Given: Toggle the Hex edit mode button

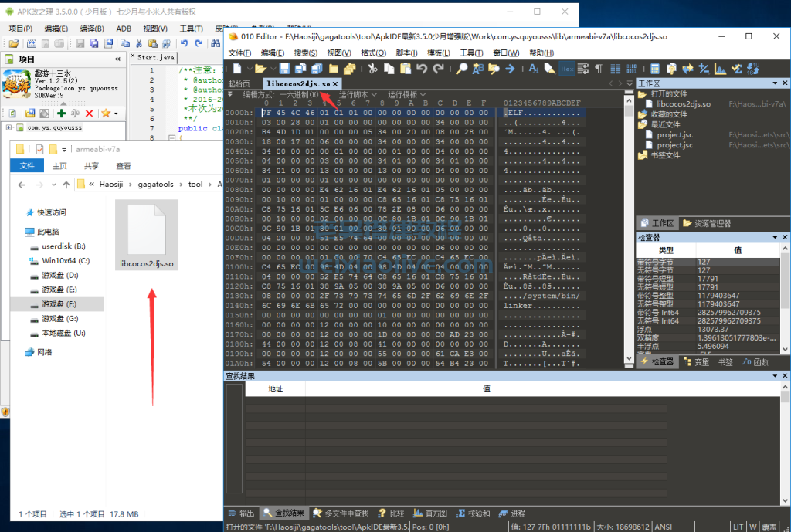Looking at the screenshot, I should pyautogui.click(x=567, y=69).
